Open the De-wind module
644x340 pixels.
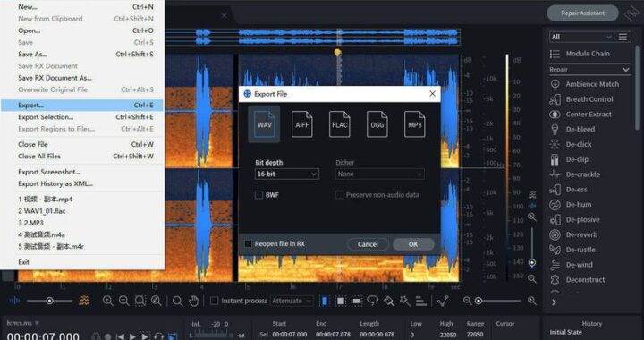coord(571,265)
